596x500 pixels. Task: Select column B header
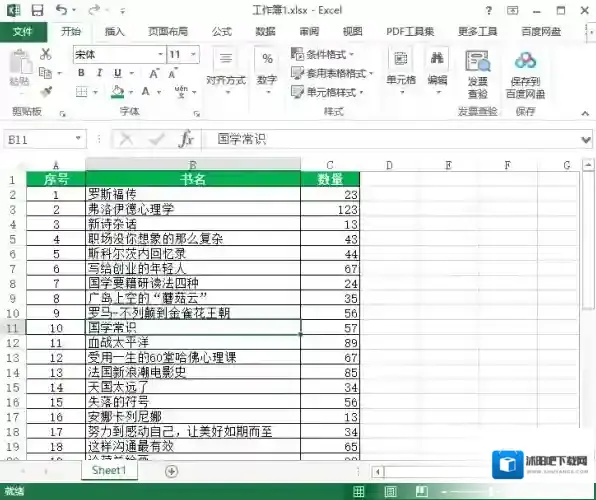193,165
